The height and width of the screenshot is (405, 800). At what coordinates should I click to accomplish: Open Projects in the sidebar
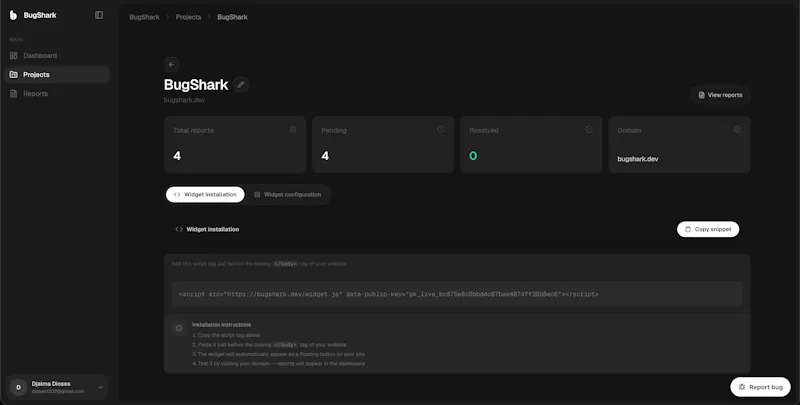pos(57,74)
